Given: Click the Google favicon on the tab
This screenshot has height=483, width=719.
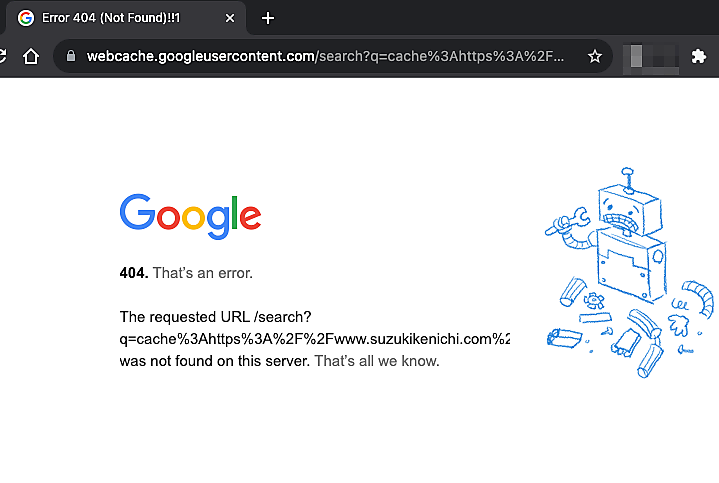Looking at the screenshot, I should tap(26, 18).
